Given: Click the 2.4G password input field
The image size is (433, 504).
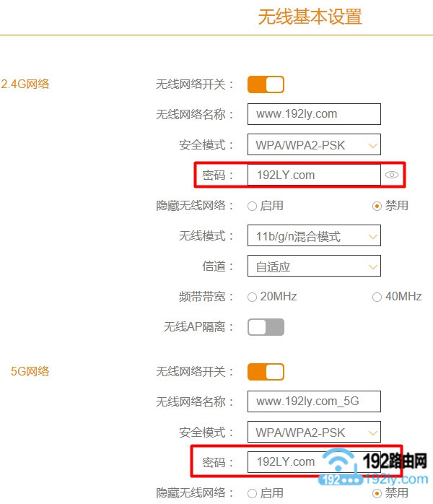Looking at the screenshot, I should [x=314, y=175].
